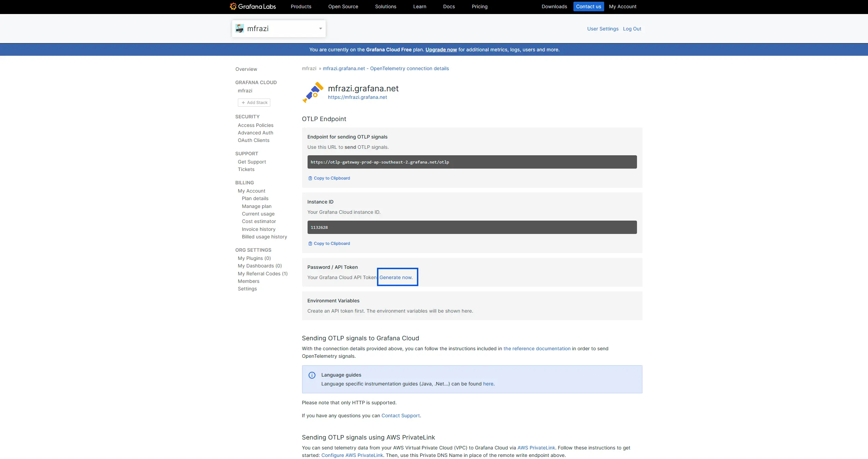This screenshot has width=868, height=459.
Task: Click the 'here' language guides link
Action: pyautogui.click(x=488, y=384)
